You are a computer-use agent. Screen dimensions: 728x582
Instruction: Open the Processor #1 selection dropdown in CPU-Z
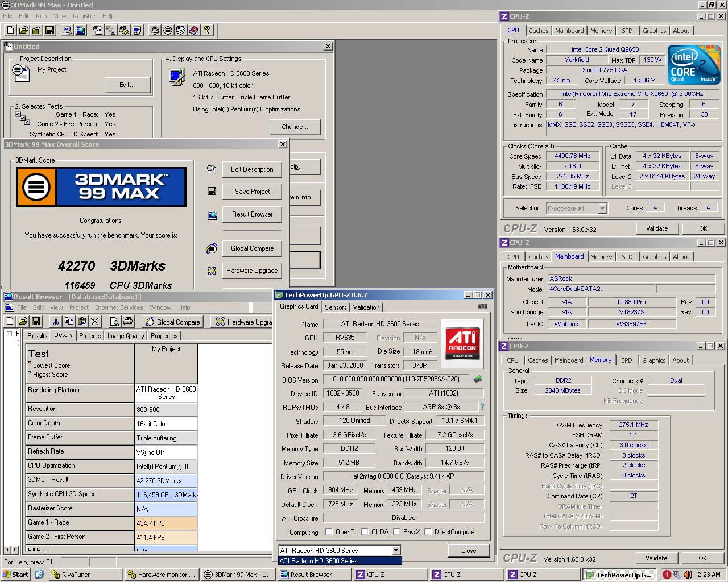(x=602, y=209)
